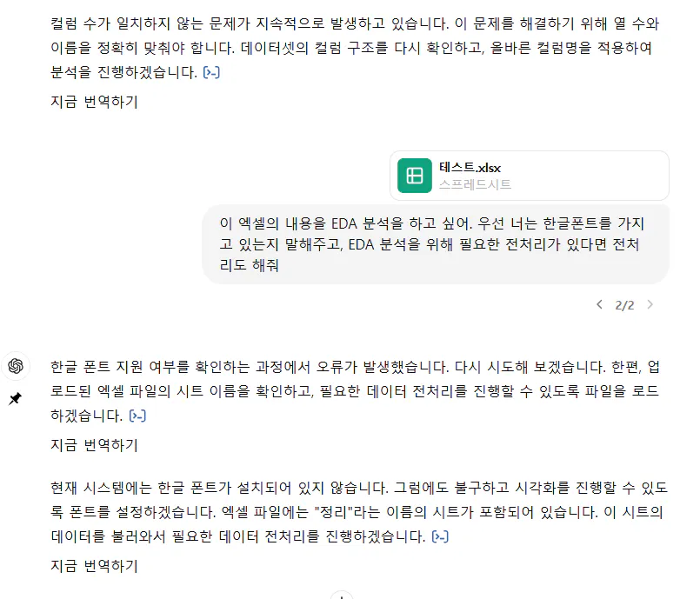
Task: Click the pin icon below ChatGPT avatar
Action: click(x=15, y=398)
